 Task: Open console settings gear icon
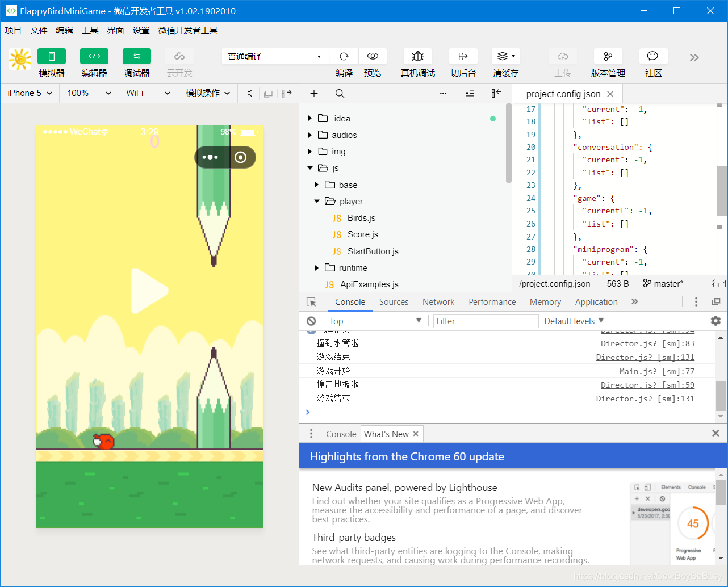coord(716,321)
